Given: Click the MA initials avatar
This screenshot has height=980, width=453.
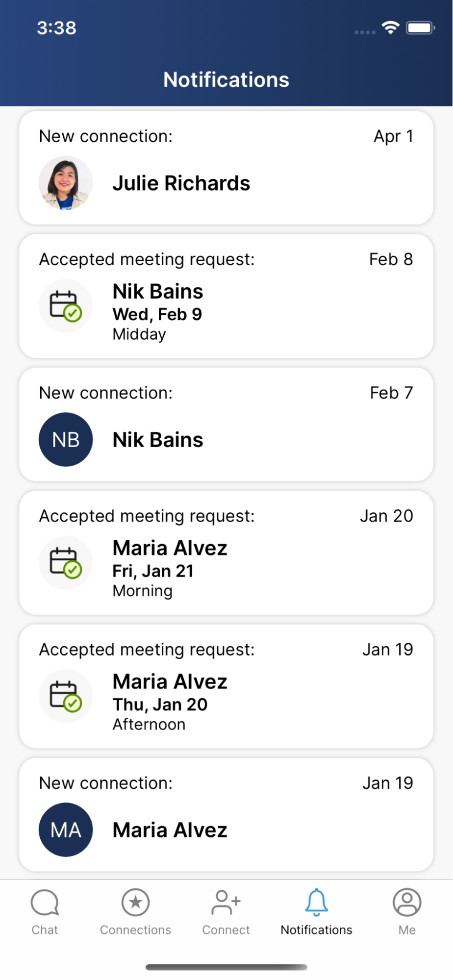Looking at the screenshot, I should (66, 829).
